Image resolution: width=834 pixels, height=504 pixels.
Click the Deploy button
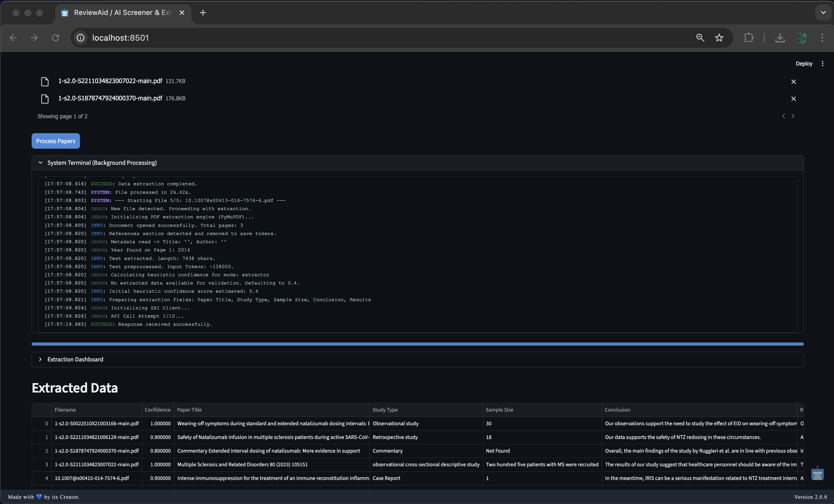click(x=804, y=64)
